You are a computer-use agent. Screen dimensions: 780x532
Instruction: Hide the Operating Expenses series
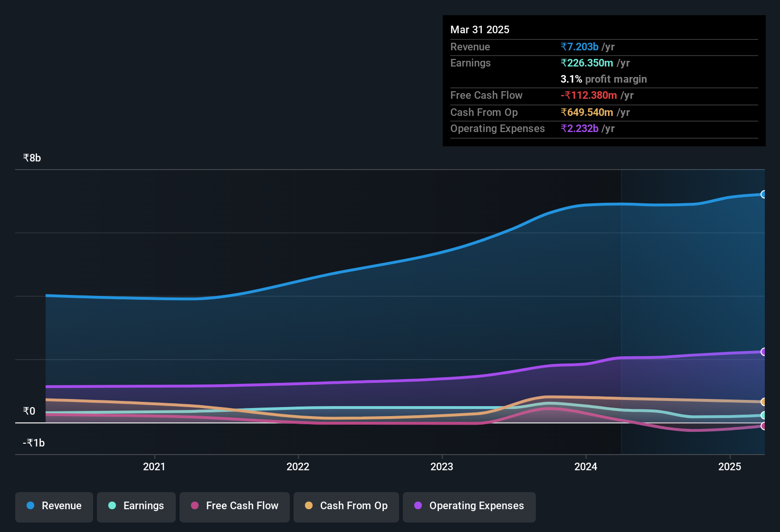click(x=469, y=506)
